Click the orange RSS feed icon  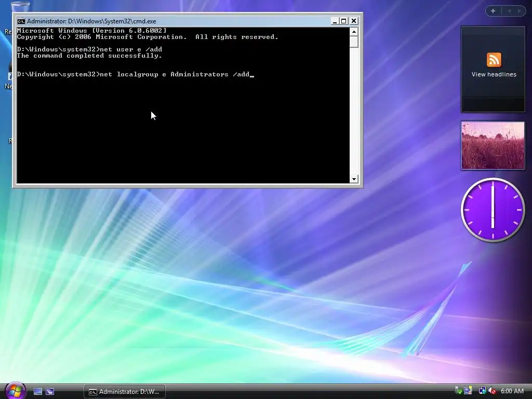(x=494, y=60)
